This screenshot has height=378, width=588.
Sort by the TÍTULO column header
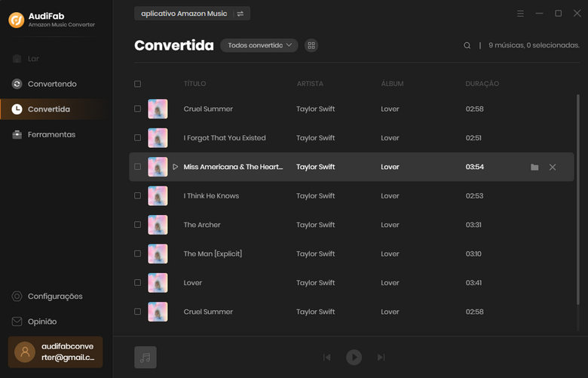[x=194, y=84]
